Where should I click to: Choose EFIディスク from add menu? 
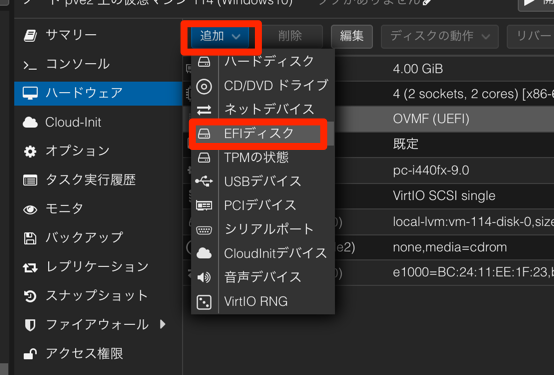coord(263,134)
